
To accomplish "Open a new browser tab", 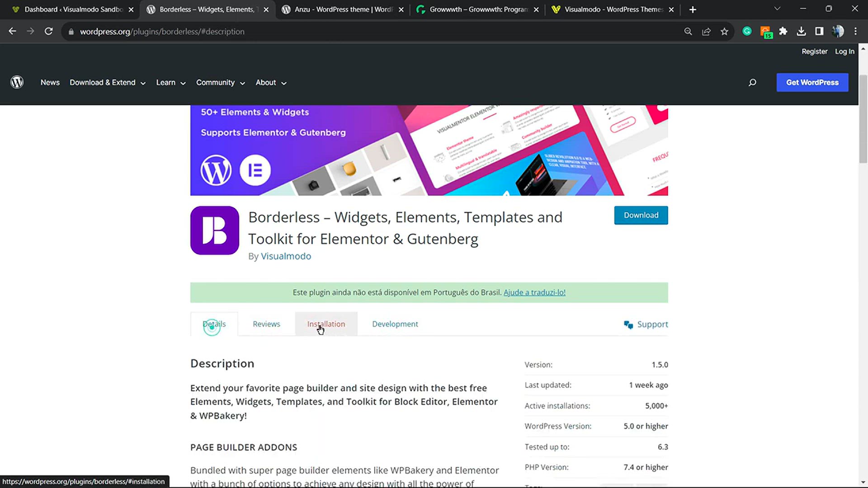I will pos(693,9).
